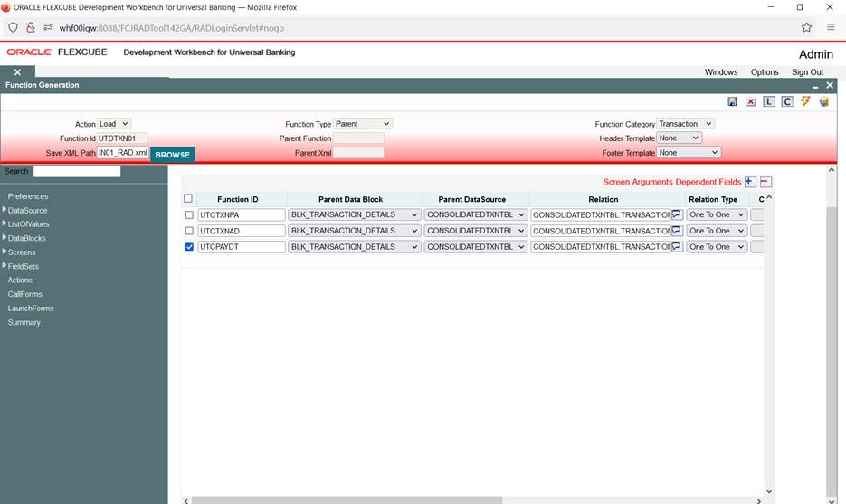The image size is (846, 504).
Task: Check the UTCTXNPA row checkbox
Action: tap(189, 214)
